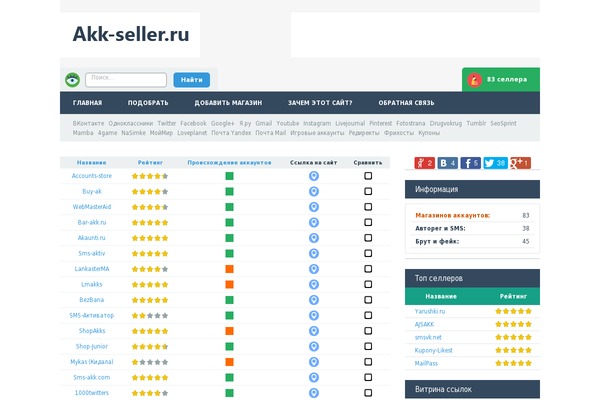Click the green eye icon beside search

72,80
